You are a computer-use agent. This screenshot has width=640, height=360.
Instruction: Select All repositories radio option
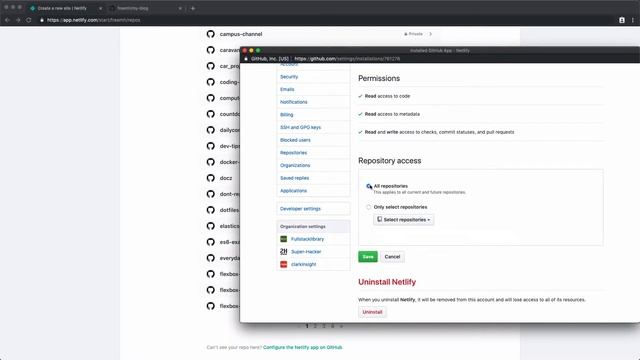click(x=369, y=186)
